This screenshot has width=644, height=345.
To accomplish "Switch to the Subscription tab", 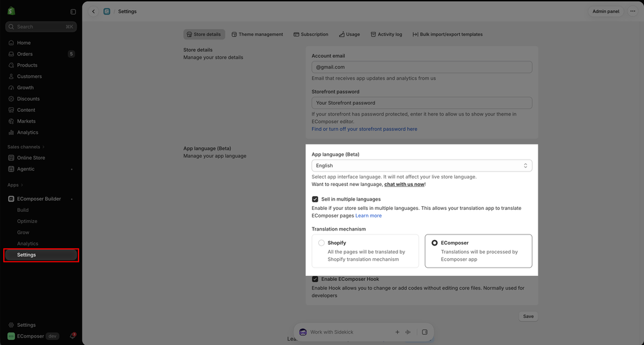I will click(311, 35).
